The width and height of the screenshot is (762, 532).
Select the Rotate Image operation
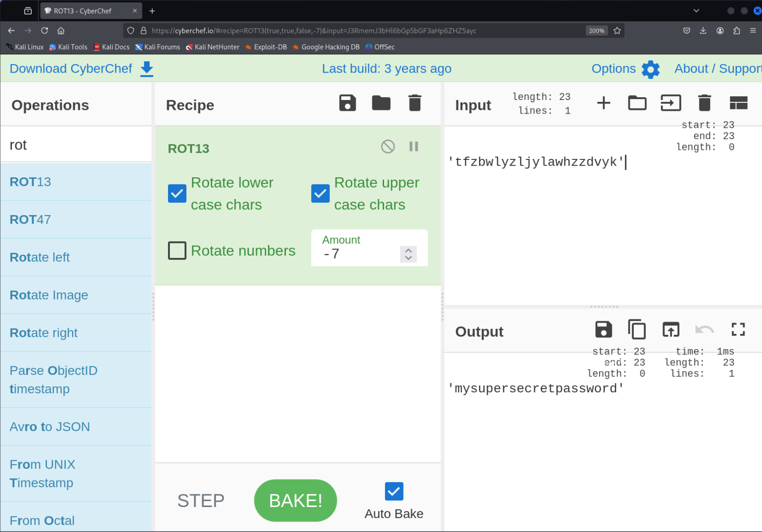(x=76, y=295)
